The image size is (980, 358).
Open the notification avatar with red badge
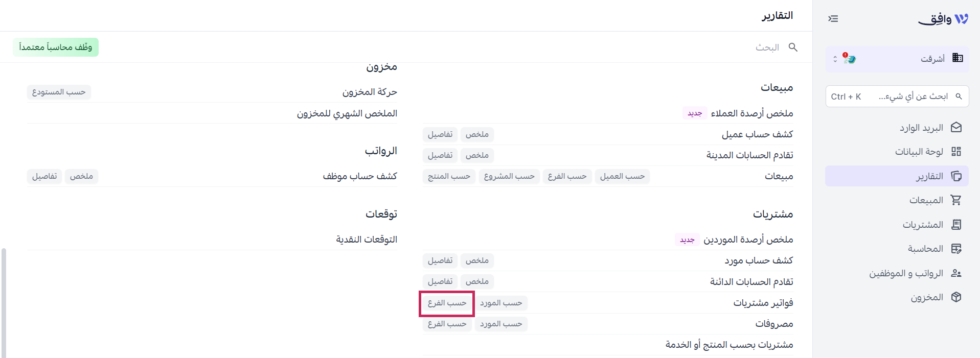tap(849, 59)
